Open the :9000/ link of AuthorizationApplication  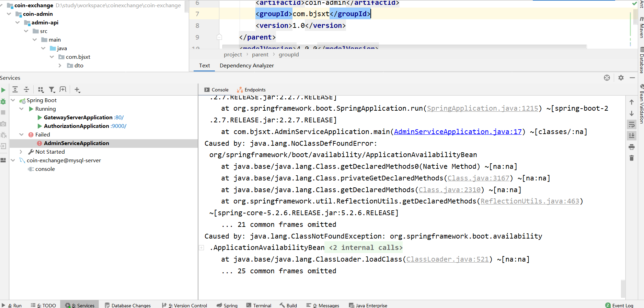tap(118, 126)
